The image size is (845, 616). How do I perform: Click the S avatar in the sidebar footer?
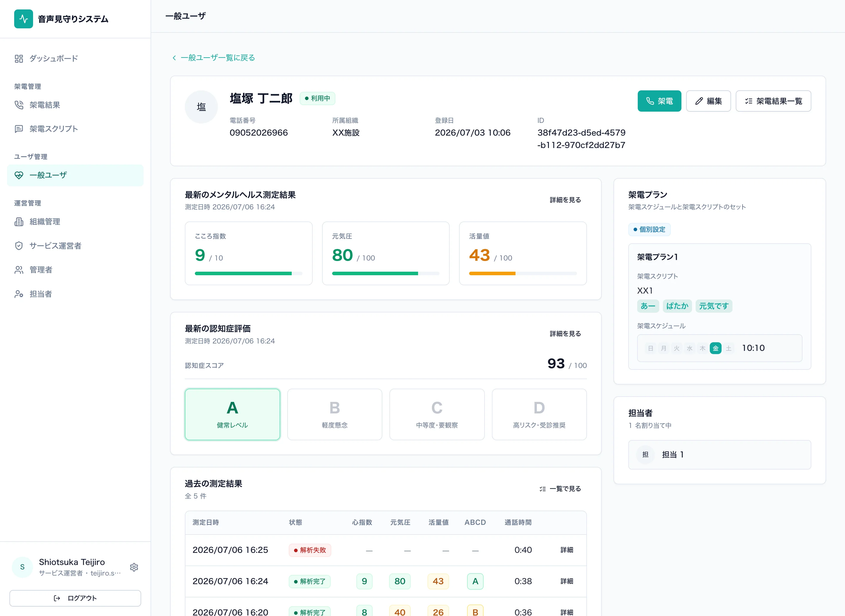[22, 567]
